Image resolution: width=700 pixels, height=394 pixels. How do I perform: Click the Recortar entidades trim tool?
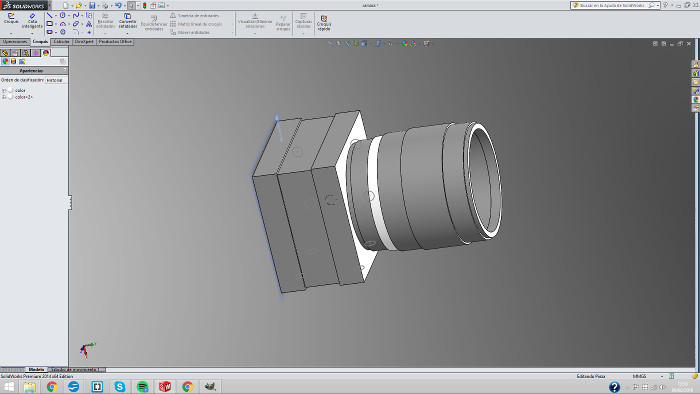click(105, 21)
